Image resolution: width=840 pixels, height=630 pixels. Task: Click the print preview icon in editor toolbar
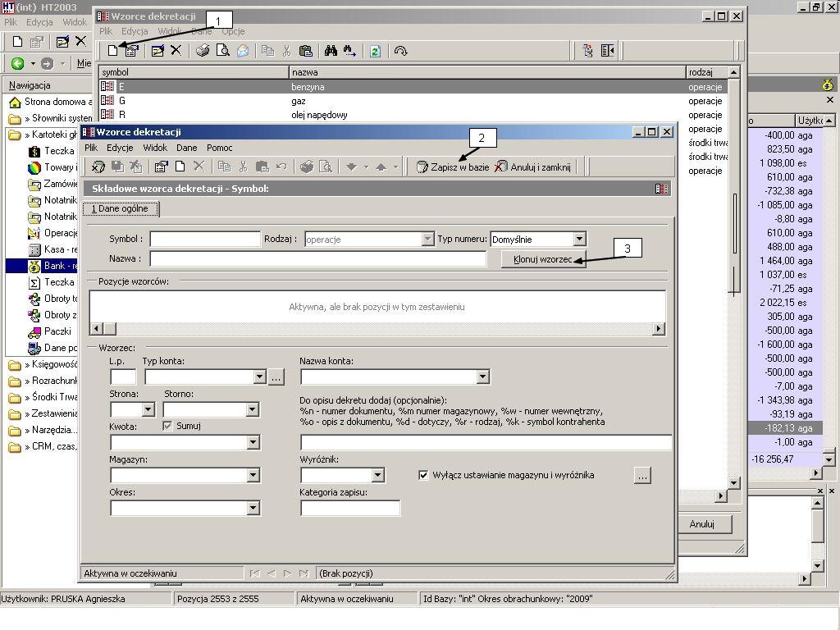point(326,167)
